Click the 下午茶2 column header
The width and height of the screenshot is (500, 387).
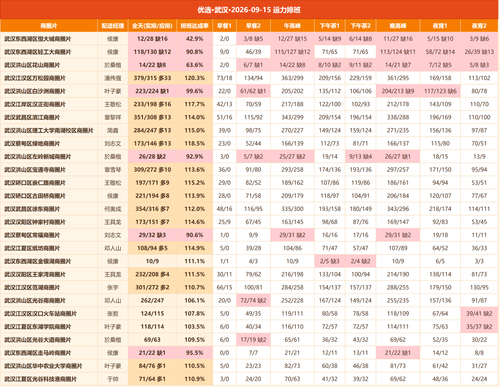[361, 26]
